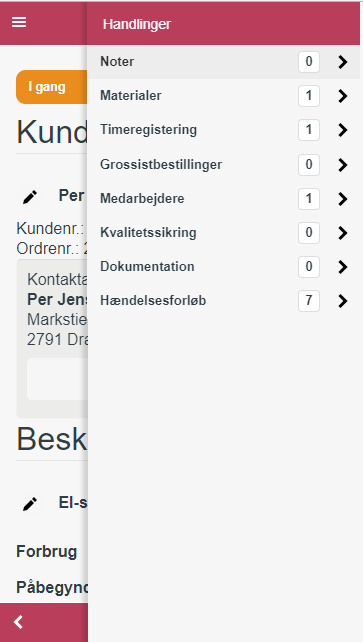Click the Hændelsesforløb chevron arrow

pos(343,301)
